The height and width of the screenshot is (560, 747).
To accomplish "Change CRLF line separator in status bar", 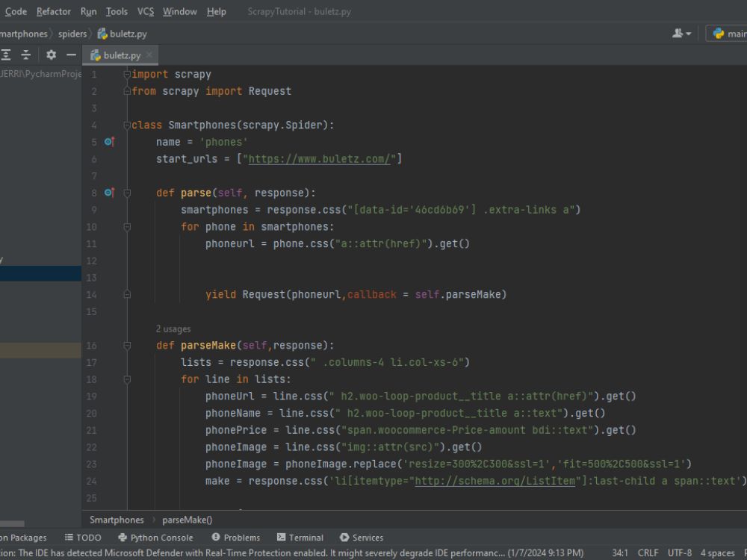I will 648,553.
